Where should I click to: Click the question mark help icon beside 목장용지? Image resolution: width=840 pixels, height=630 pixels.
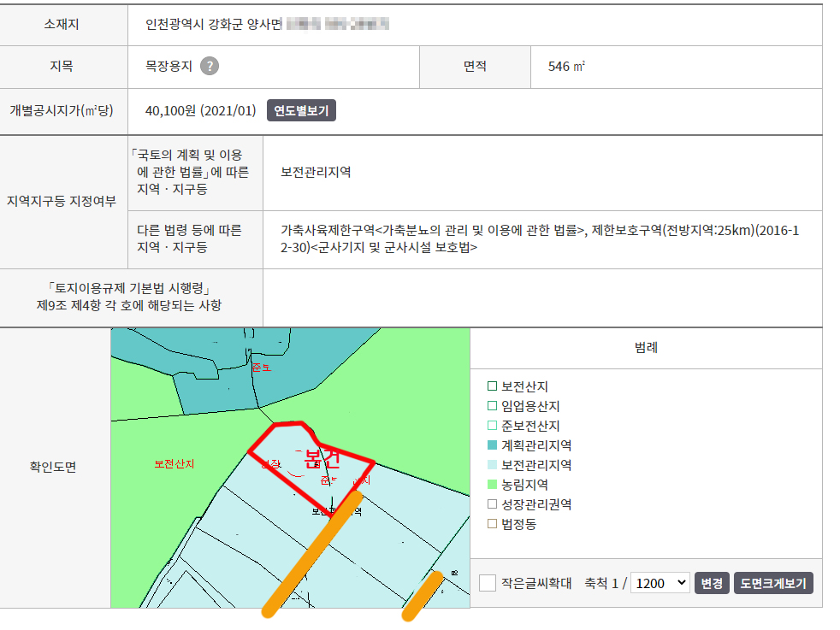pyautogui.click(x=209, y=67)
